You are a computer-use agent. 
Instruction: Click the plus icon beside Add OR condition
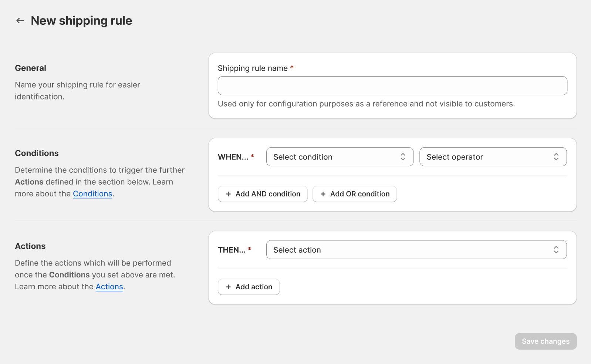[323, 194]
